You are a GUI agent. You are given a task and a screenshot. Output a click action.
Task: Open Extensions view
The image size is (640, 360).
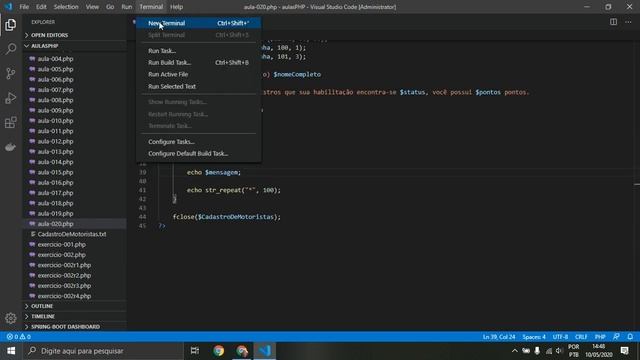(11, 122)
